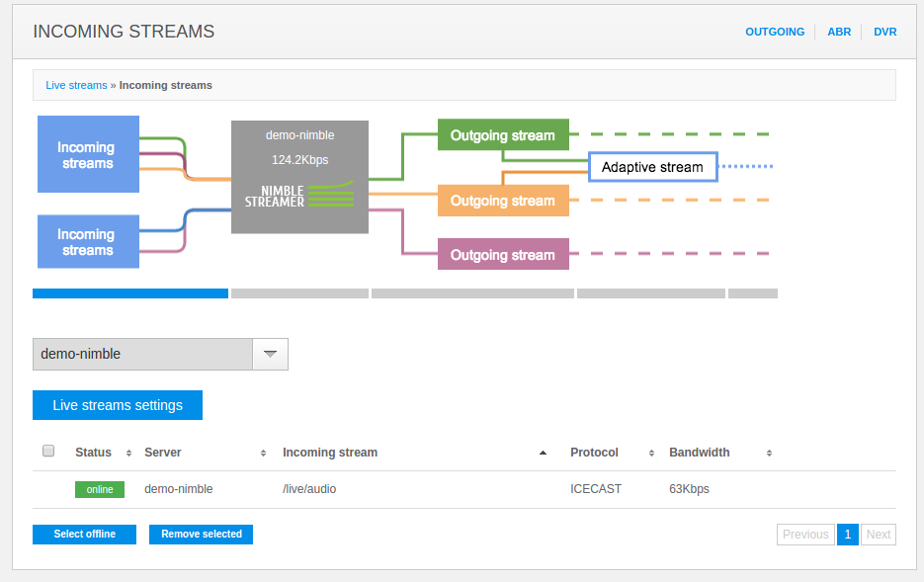This screenshot has width=924, height=582.
Task: Click the /live/audio stream entry
Action: click(x=309, y=489)
